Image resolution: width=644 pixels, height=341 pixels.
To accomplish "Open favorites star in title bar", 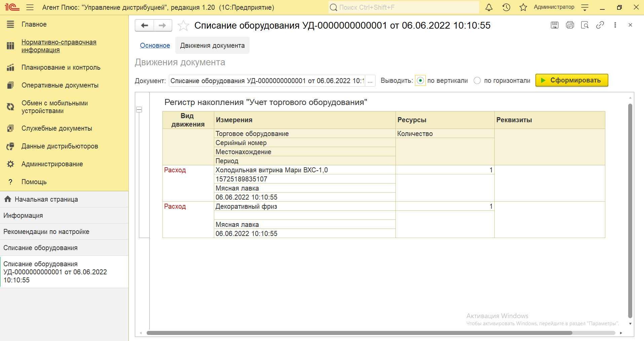I will pyautogui.click(x=523, y=7).
